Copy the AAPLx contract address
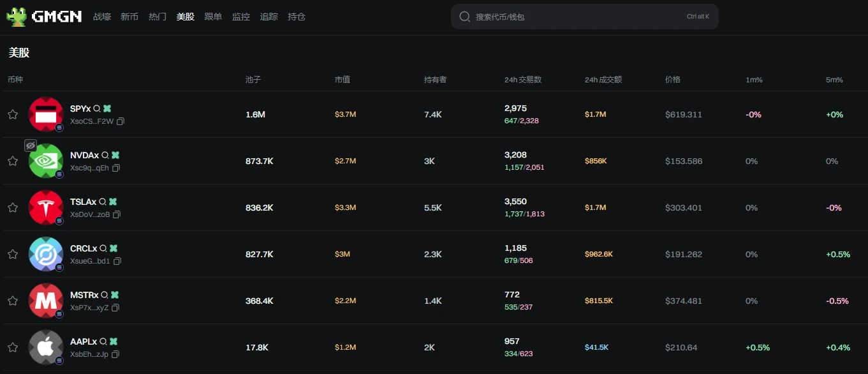868x374 pixels. click(x=115, y=354)
